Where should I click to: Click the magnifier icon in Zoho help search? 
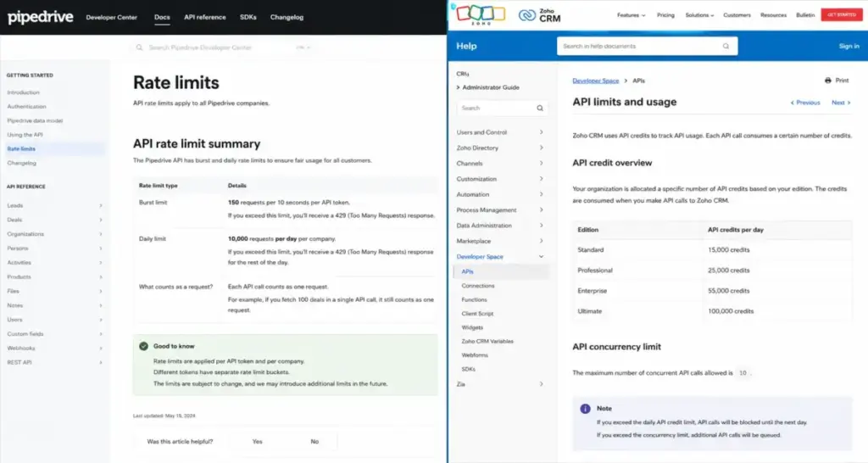click(726, 46)
